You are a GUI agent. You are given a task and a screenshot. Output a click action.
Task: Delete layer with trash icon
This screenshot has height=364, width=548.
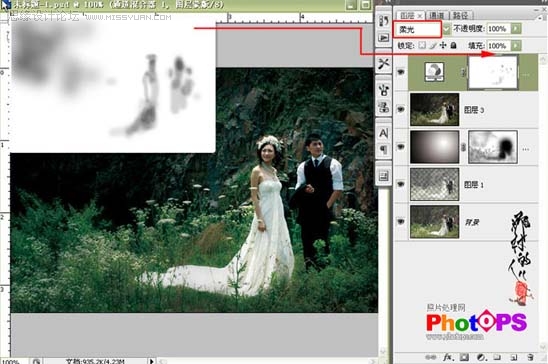[530, 357]
